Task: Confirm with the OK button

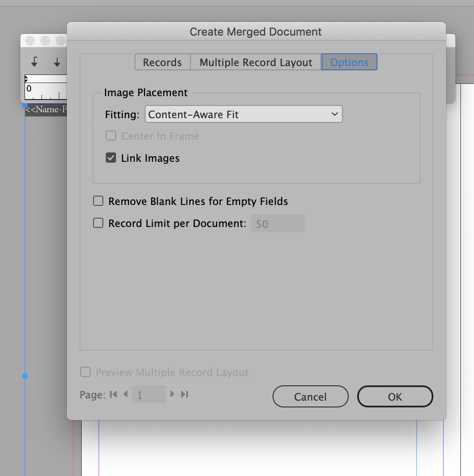Action: [395, 396]
